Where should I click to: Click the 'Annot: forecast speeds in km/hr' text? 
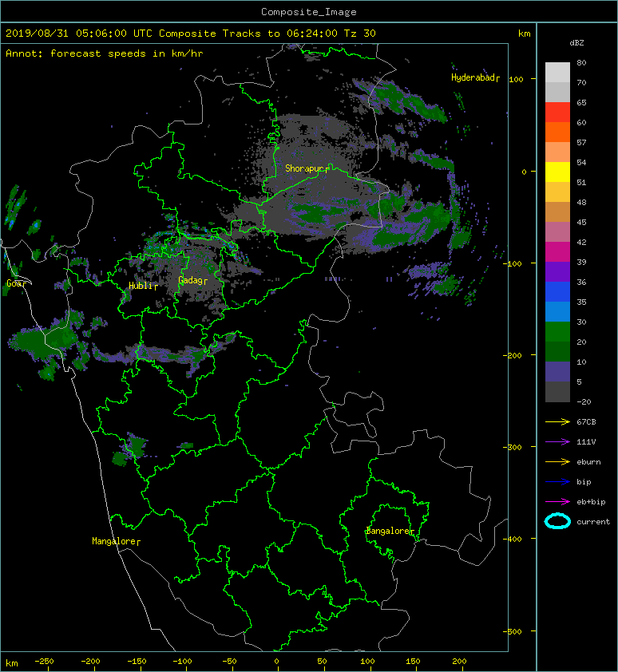pos(105,53)
